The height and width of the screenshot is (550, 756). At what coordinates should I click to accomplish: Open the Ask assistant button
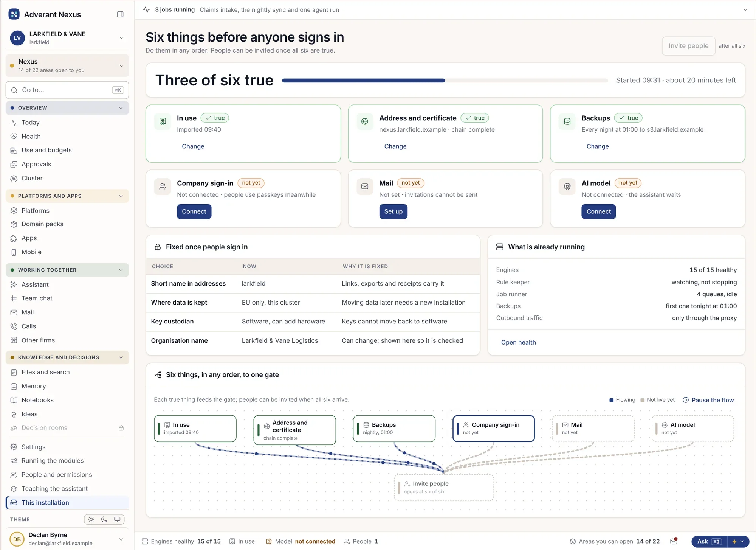click(x=709, y=541)
